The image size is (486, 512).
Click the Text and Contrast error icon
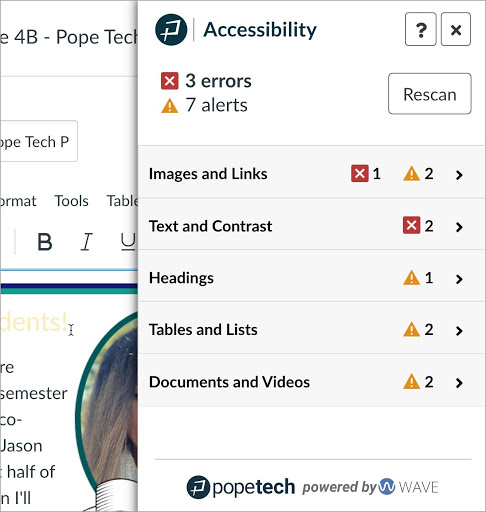(x=411, y=226)
